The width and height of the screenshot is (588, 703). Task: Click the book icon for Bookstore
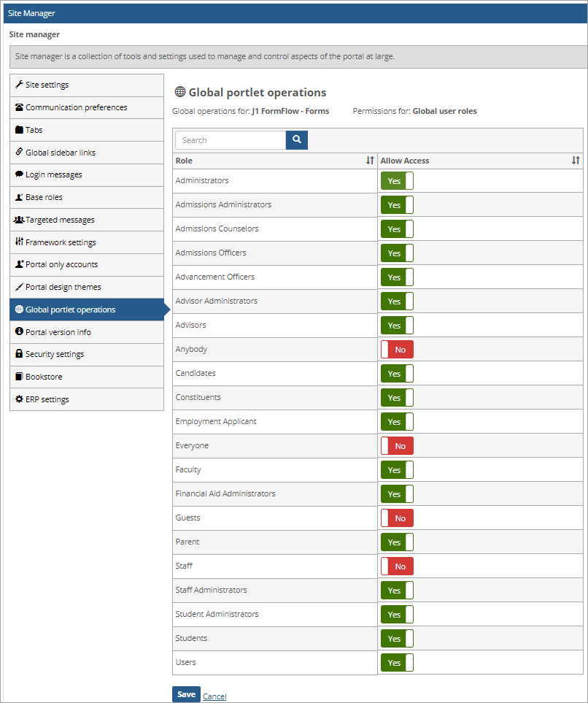[19, 377]
